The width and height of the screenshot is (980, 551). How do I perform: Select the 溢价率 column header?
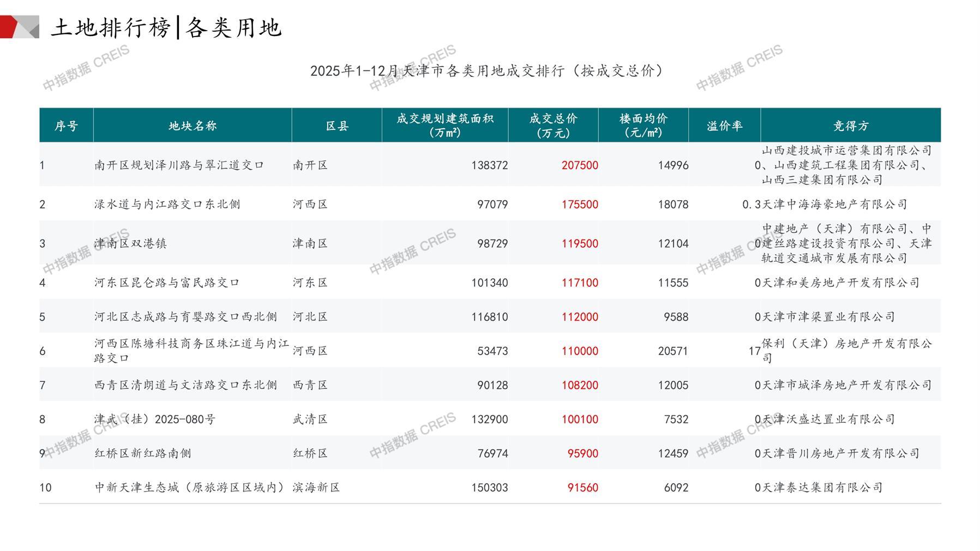pos(724,126)
